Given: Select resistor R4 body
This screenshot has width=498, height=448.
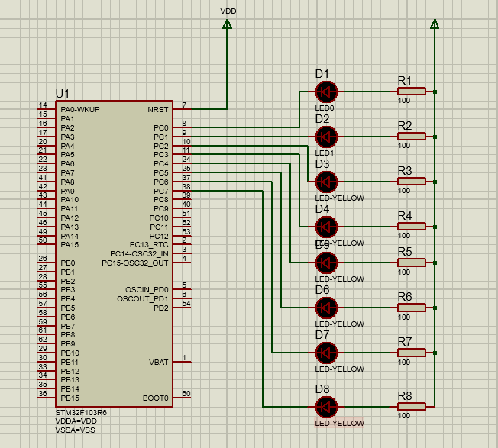Looking at the screenshot, I should pyautogui.click(x=412, y=227).
